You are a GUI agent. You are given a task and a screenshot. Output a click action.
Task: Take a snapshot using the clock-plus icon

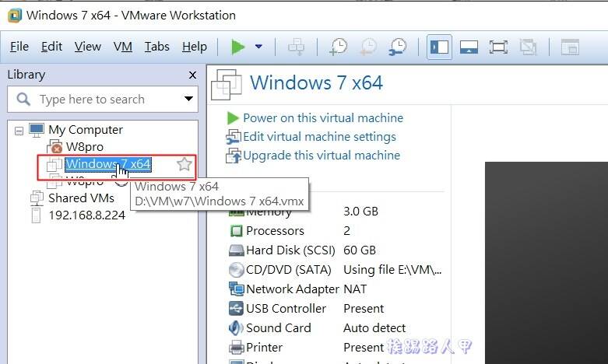[339, 47]
